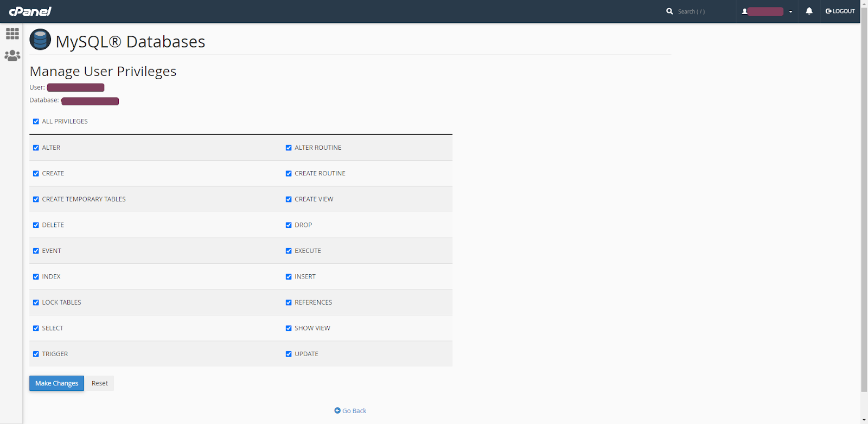This screenshot has height=424, width=868.
Task: Click the search magnifier icon
Action: [669, 11]
